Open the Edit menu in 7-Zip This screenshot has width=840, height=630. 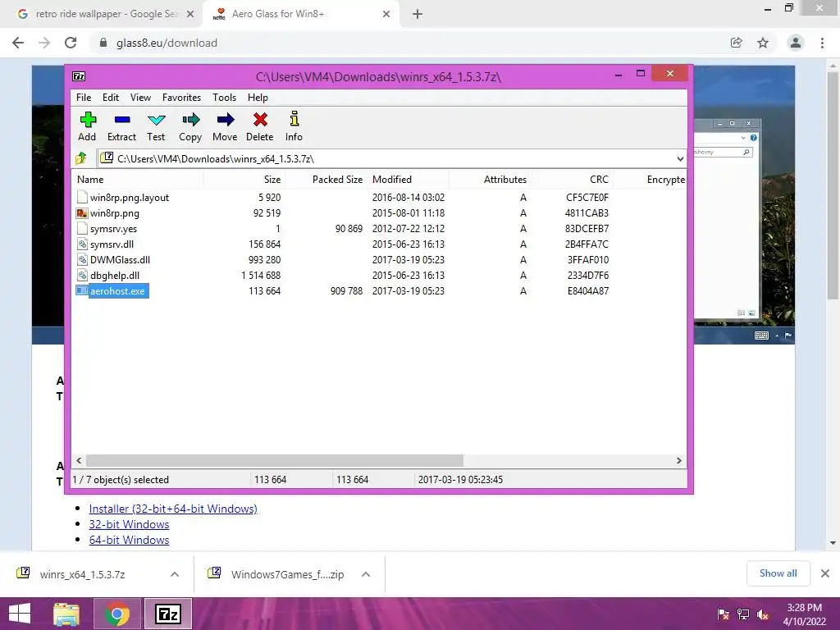(x=111, y=98)
